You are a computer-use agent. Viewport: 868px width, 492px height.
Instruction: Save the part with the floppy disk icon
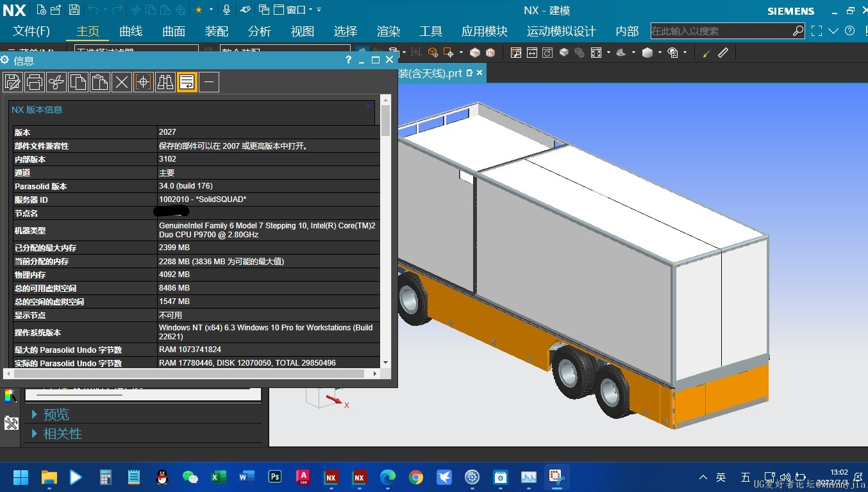74,10
